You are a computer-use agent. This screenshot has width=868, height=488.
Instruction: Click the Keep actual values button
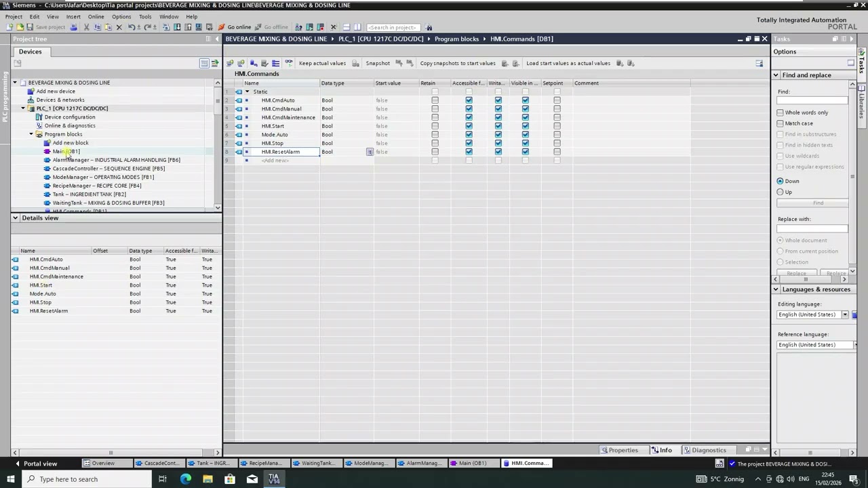(x=322, y=63)
